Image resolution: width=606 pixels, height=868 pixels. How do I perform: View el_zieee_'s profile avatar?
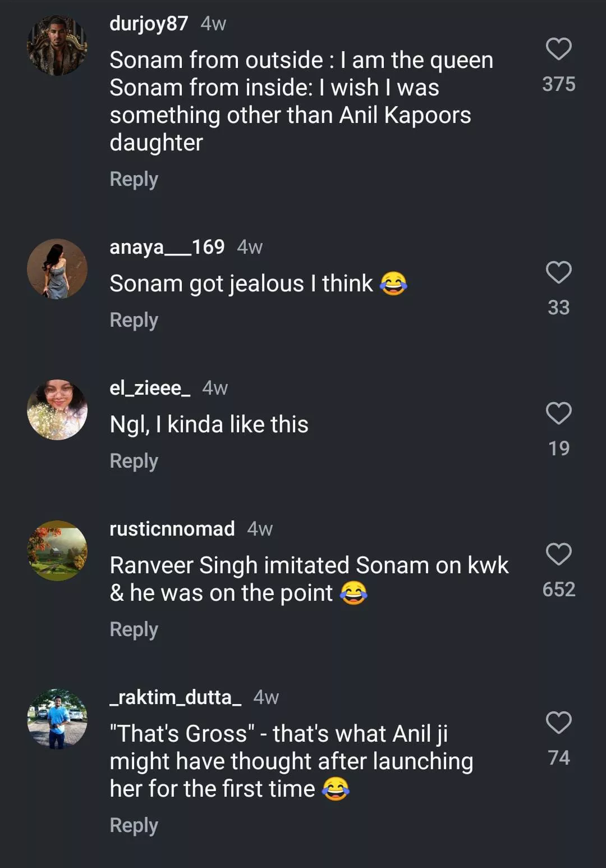coord(57,410)
